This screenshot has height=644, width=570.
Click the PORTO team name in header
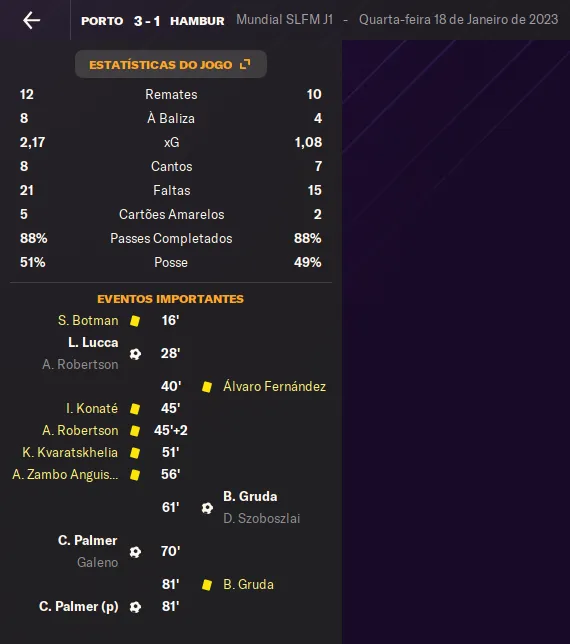[102, 21]
